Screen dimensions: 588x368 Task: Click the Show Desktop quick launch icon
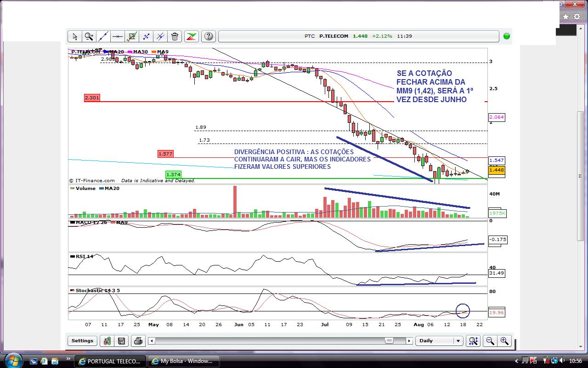[x=33, y=361]
